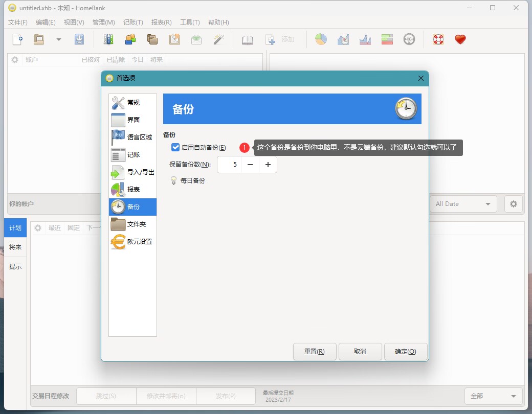Image resolution: width=532 pixels, height=414 pixels.
Task: Click the 最近 column header
Action: click(55, 228)
